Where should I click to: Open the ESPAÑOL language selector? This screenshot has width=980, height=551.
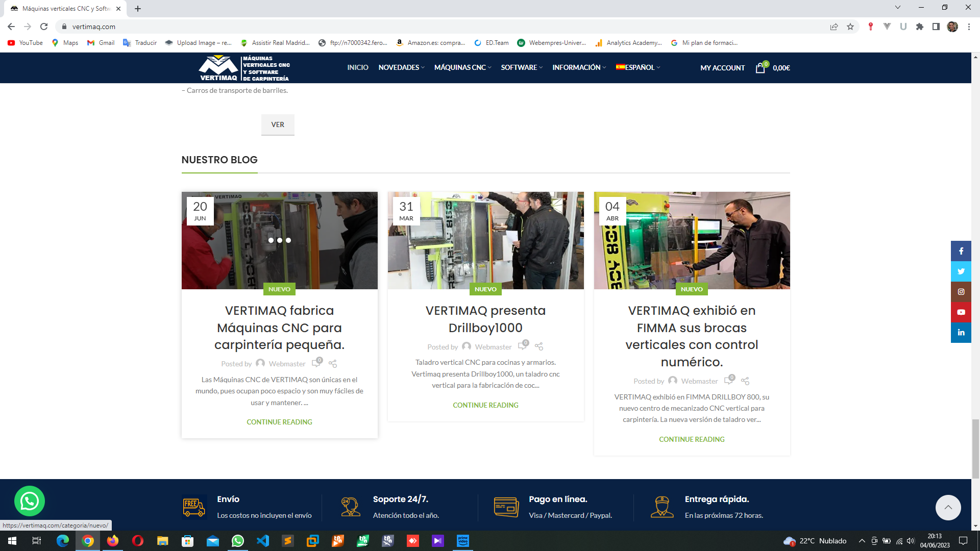point(638,67)
